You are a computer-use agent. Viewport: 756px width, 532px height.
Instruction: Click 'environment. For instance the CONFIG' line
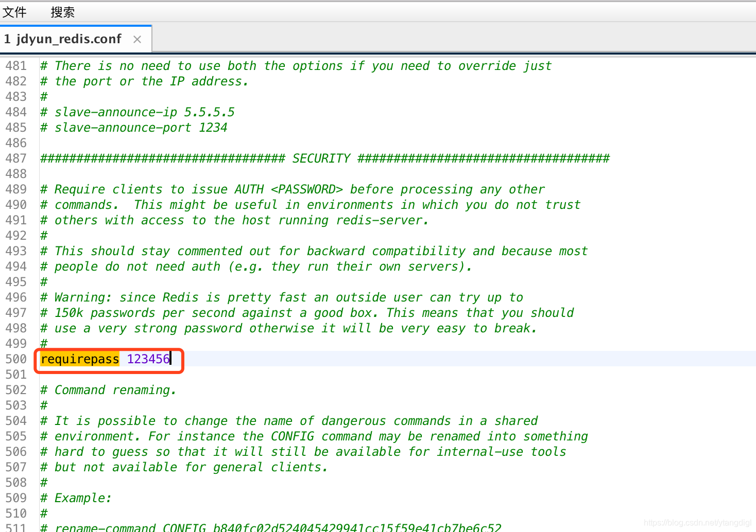coord(314,436)
